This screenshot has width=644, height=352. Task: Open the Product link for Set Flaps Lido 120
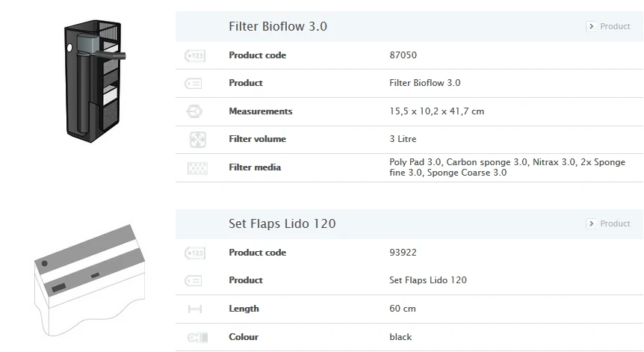pyautogui.click(x=615, y=223)
